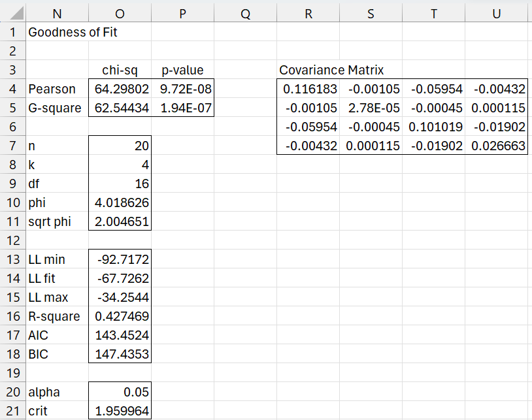Click the sqrt phi value cell
Image resolution: width=532 pixels, height=420 pixels.
119,221
